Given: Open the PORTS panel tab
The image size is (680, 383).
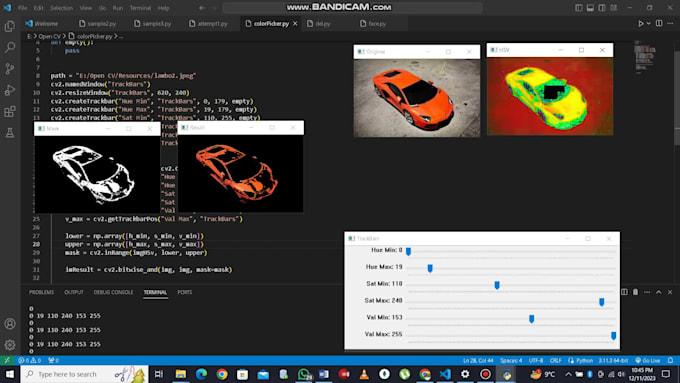Looking at the screenshot, I should point(185,292).
